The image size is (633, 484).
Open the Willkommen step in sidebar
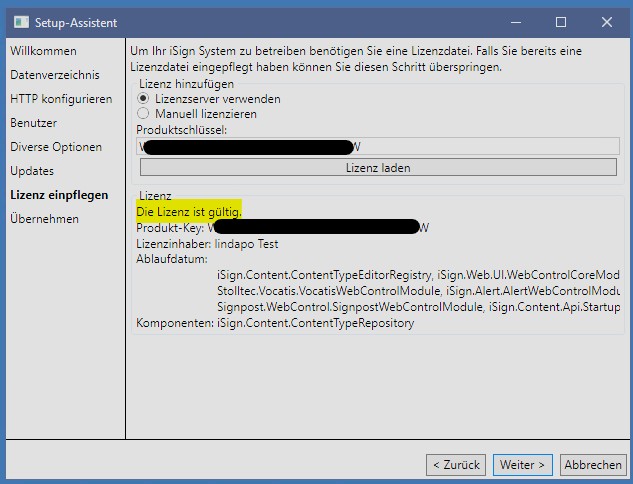(43, 51)
